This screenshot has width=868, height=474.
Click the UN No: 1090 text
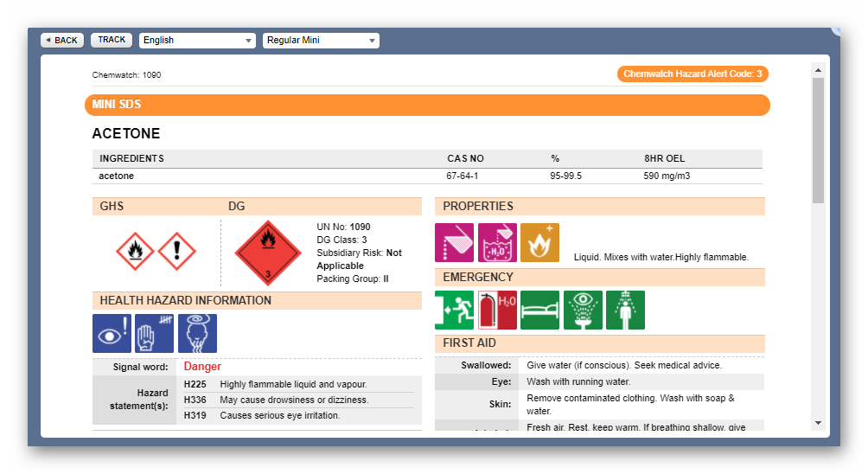[343, 227]
